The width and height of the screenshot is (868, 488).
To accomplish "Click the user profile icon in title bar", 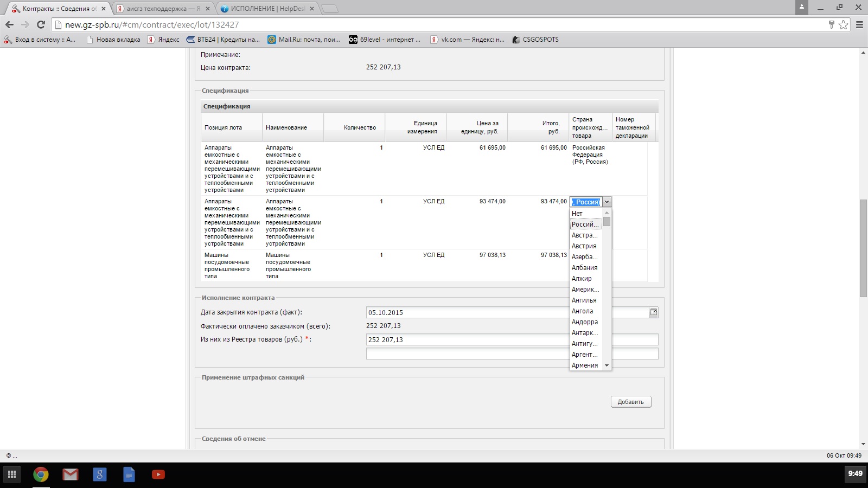I will click(x=802, y=7).
